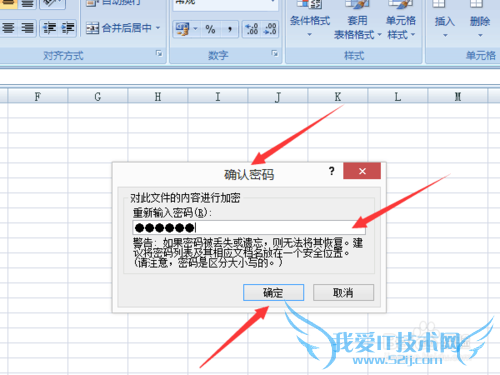Apply the percent style icon
The height and width of the screenshot is (375, 500).
[210, 29]
